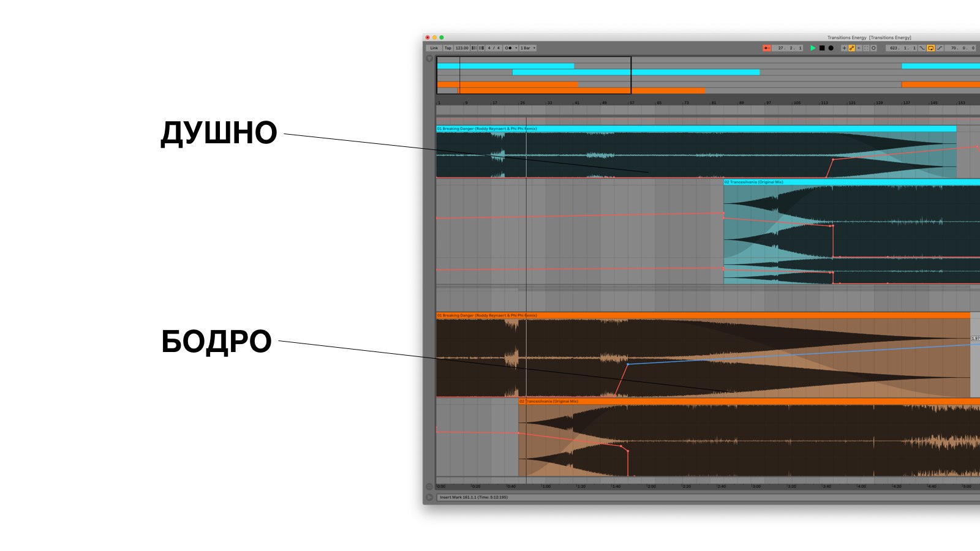Click the round icon left of time ruler
The width and height of the screenshot is (980, 551).
click(x=429, y=487)
